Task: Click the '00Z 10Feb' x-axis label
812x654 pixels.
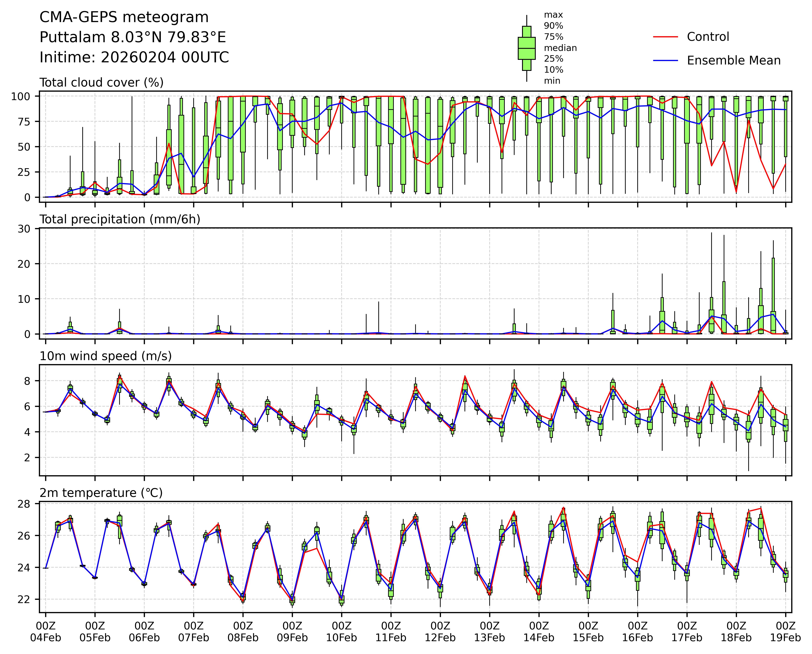Action: (341, 632)
